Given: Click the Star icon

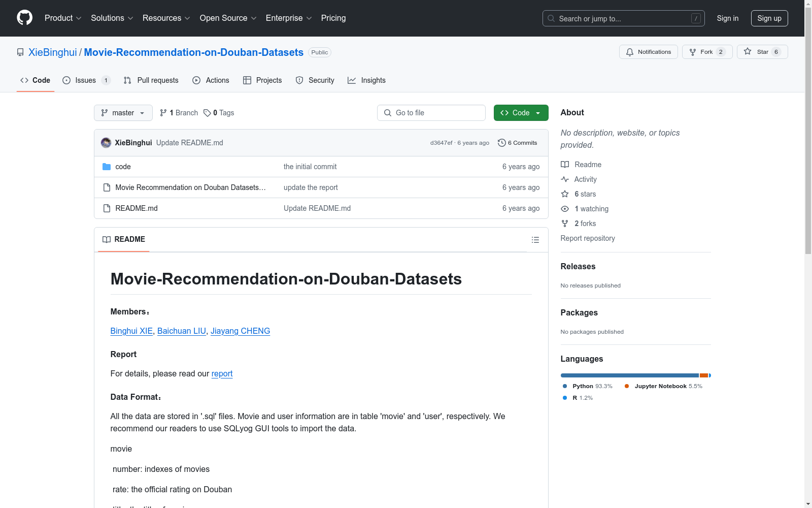Looking at the screenshot, I should point(748,51).
